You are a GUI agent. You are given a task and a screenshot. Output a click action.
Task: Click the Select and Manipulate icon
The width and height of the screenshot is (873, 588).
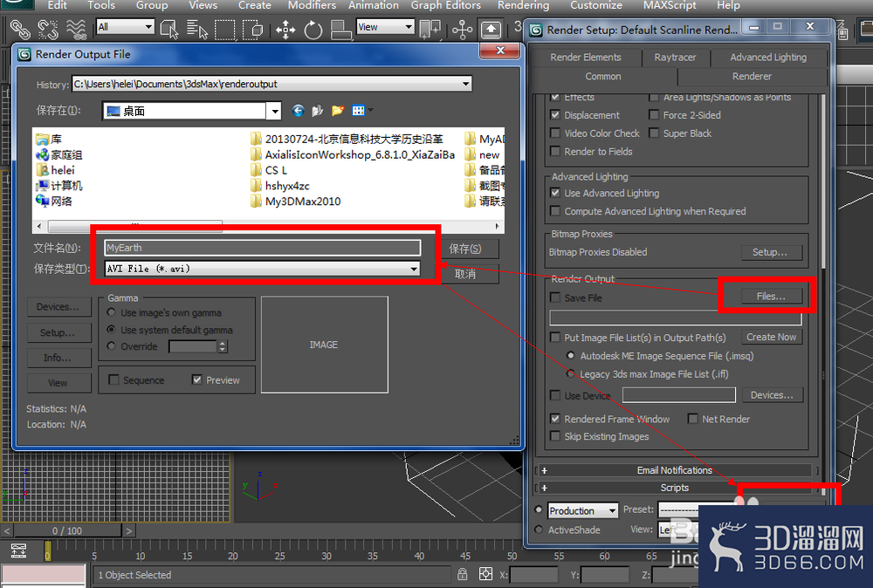tap(462, 29)
